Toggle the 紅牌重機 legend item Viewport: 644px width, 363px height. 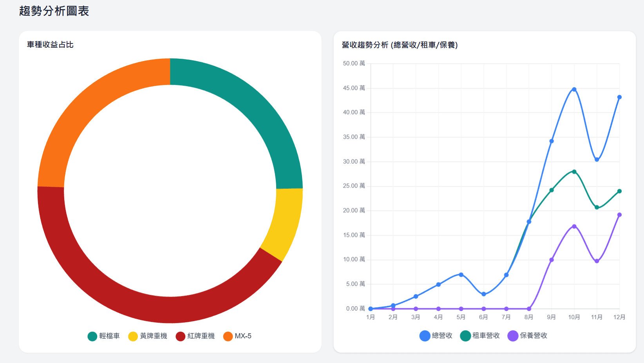point(195,336)
